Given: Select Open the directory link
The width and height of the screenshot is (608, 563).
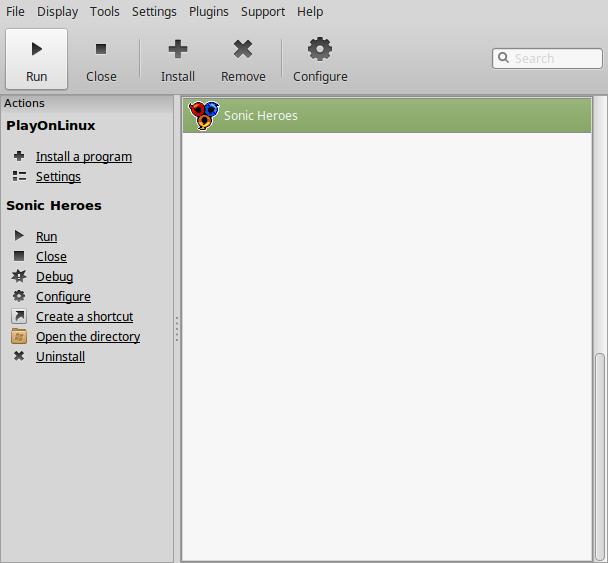Looking at the screenshot, I should pos(88,337).
